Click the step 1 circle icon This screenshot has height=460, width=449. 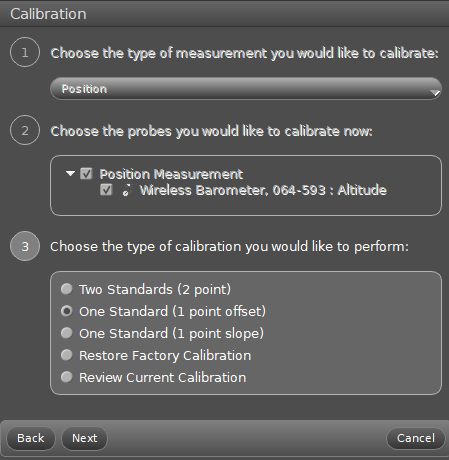(x=25, y=52)
